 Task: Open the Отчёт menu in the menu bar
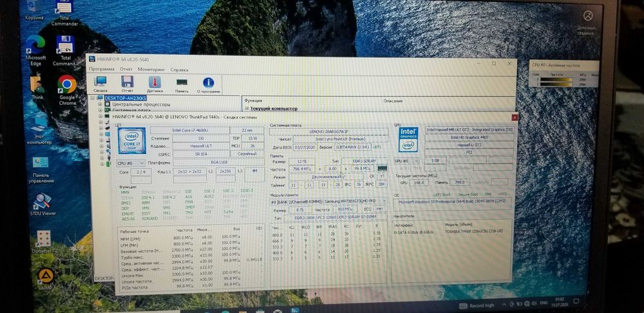pyautogui.click(x=126, y=70)
